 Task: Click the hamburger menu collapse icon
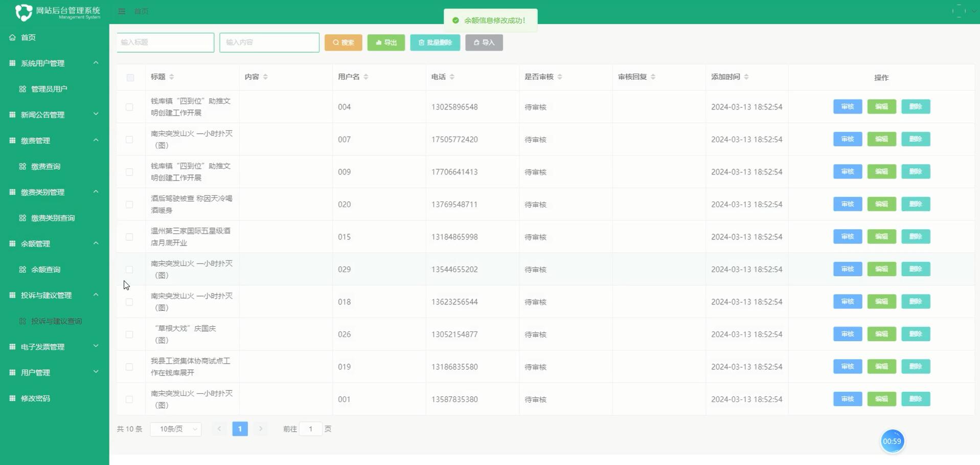122,11
